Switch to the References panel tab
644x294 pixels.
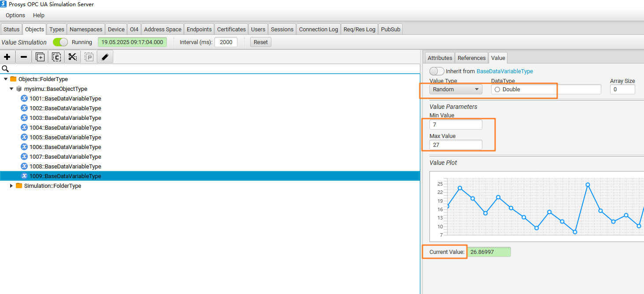[471, 58]
